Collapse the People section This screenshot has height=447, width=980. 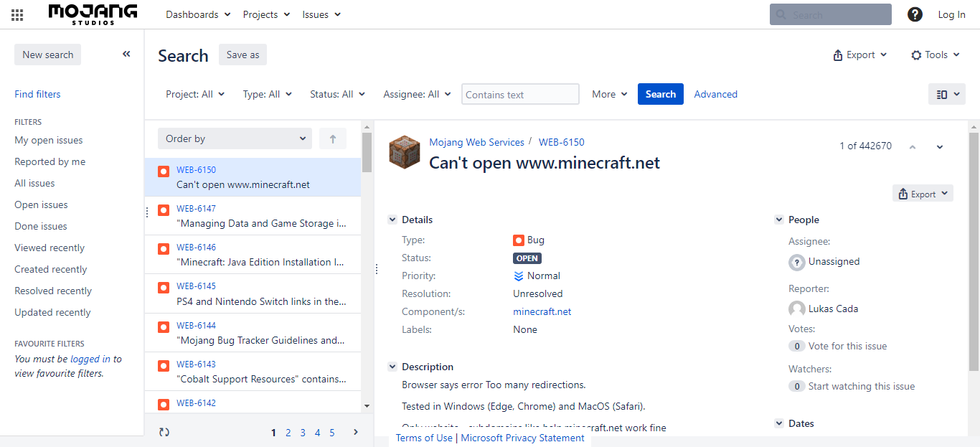pos(779,220)
